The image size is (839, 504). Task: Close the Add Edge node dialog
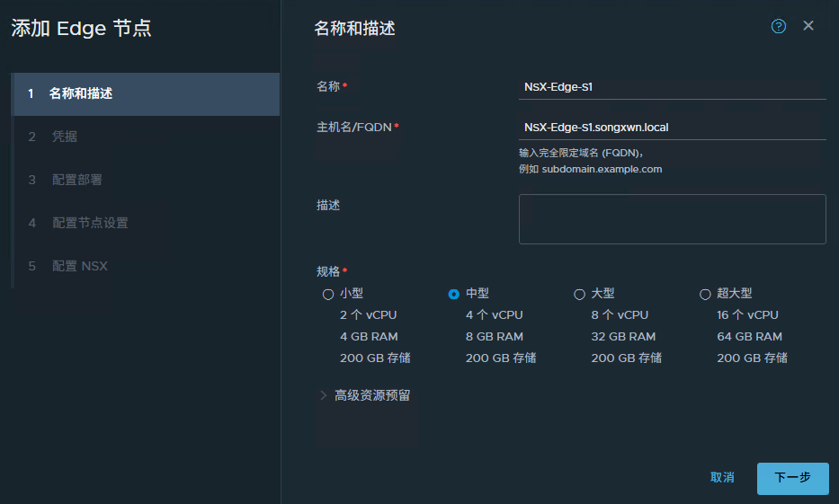tap(808, 26)
